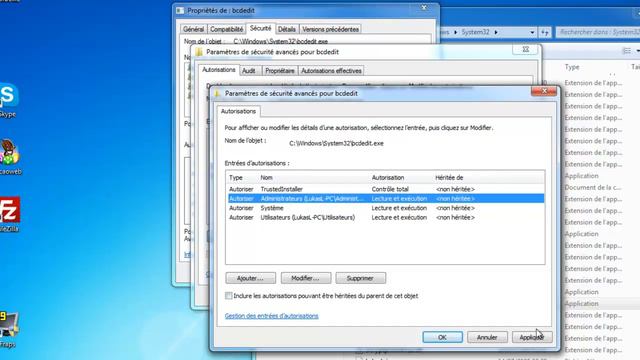Click the Annuler button
Screen dimensions: 640x360
tap(487, 337)
